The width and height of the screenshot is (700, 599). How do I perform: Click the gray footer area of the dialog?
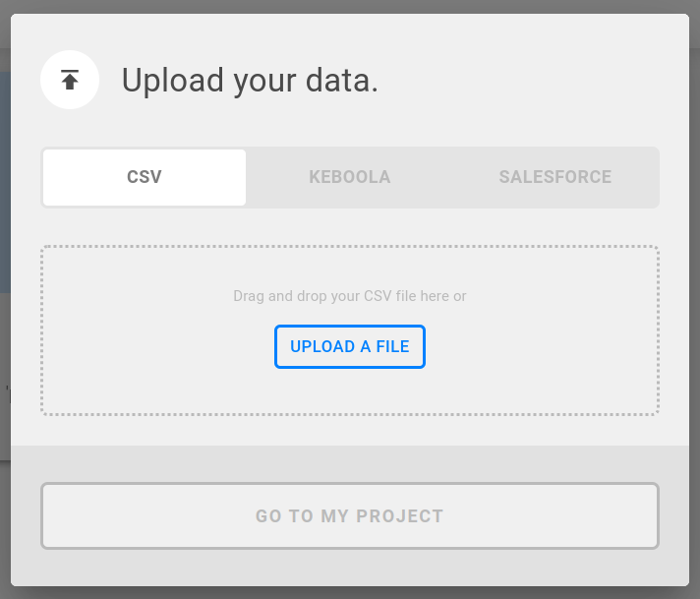350,464
